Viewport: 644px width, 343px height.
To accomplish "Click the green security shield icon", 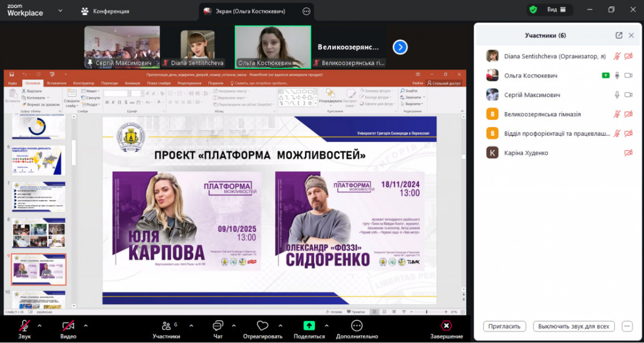I will click(x=533, y=10).
